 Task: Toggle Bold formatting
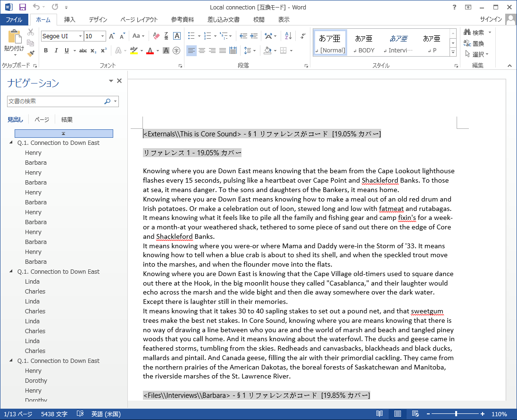[46, 50]
